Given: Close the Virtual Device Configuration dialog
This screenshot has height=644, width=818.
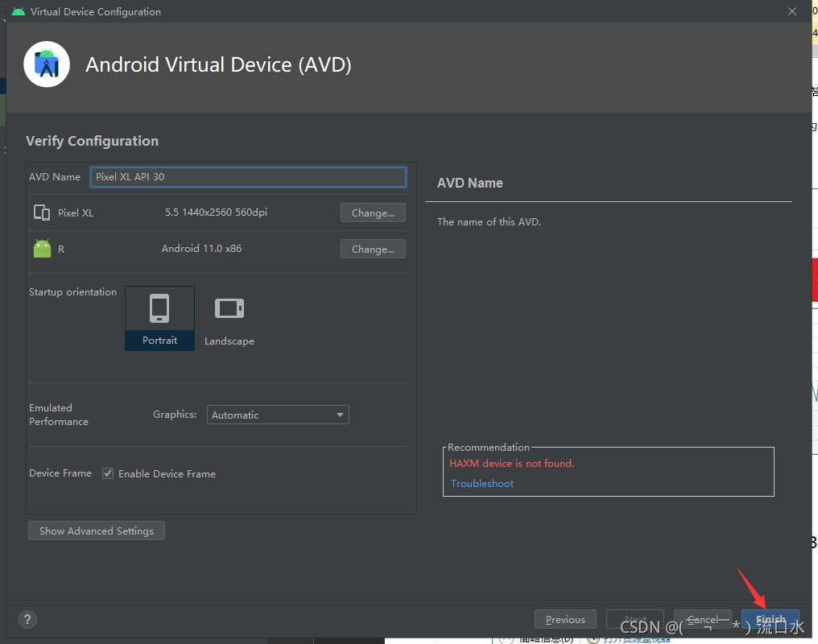Looking at the screenshot, I should click(x=792, y=11).
